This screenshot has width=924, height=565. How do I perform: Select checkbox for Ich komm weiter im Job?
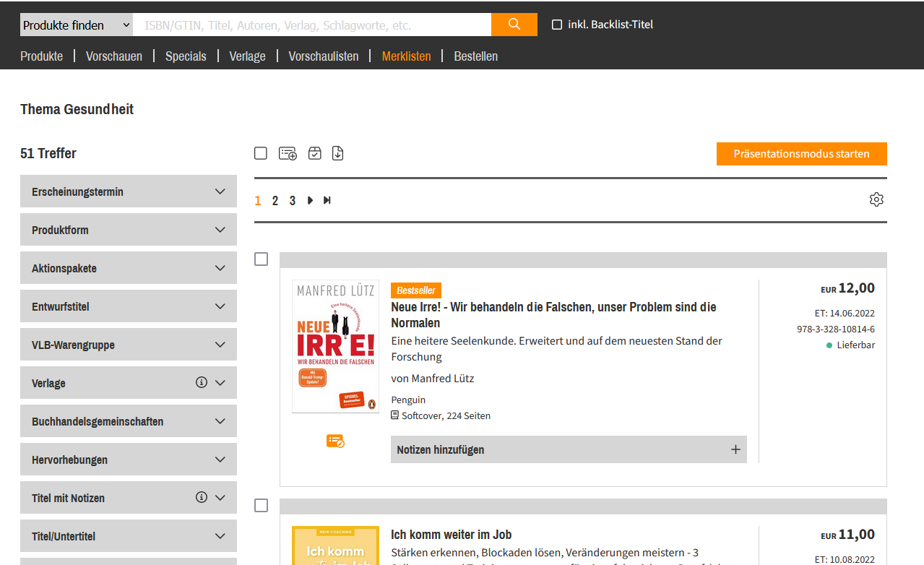[261, 505]
